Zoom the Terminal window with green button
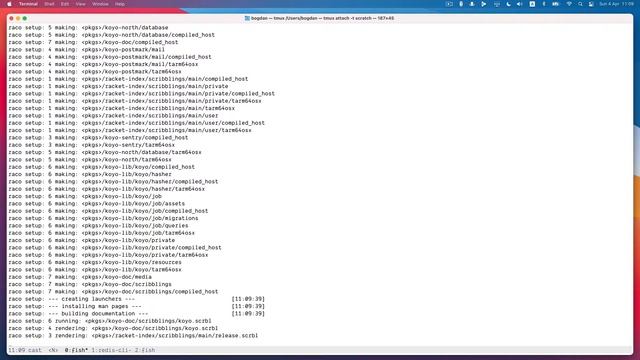This screenshot has height=360, width=640. [x=24, y=18]
